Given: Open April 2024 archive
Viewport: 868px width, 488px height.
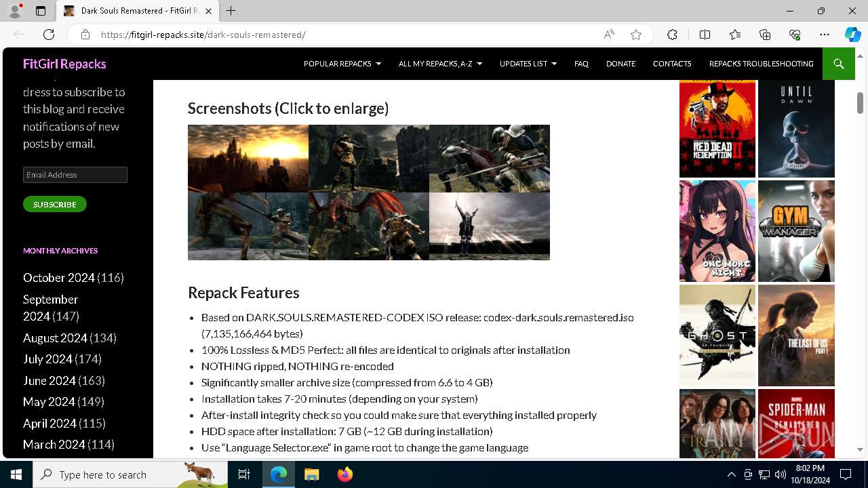Looking at the screenshot, I should point(50,424).
